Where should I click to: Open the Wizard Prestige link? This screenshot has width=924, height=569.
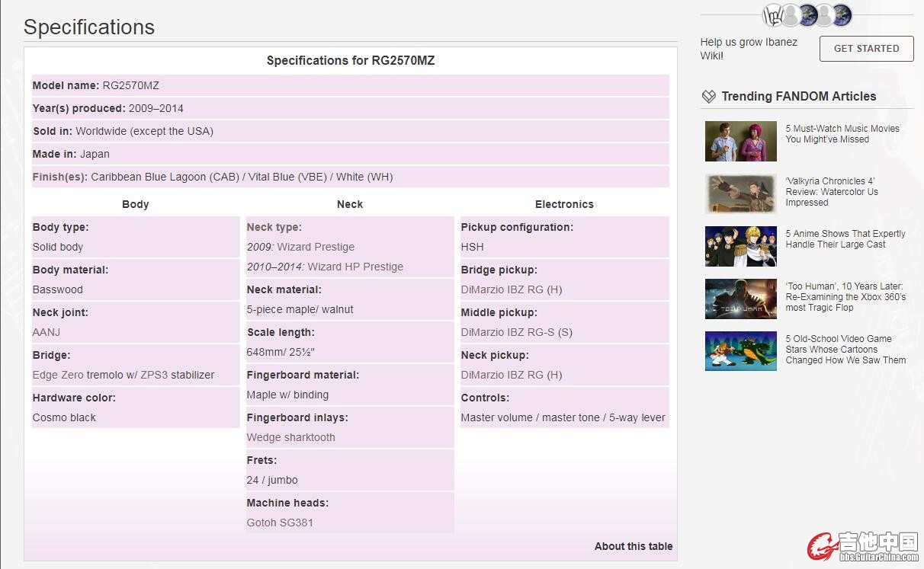316,247
